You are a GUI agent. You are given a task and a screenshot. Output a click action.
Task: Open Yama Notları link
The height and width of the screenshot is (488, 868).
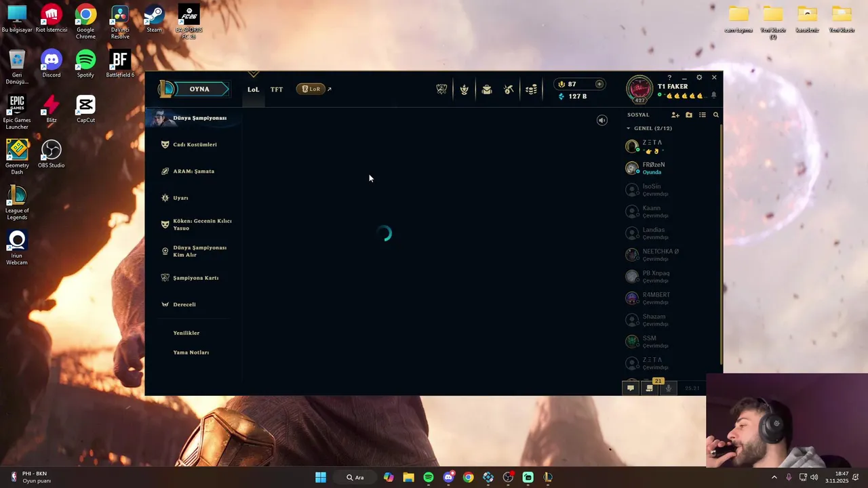[x=191, y=352]
